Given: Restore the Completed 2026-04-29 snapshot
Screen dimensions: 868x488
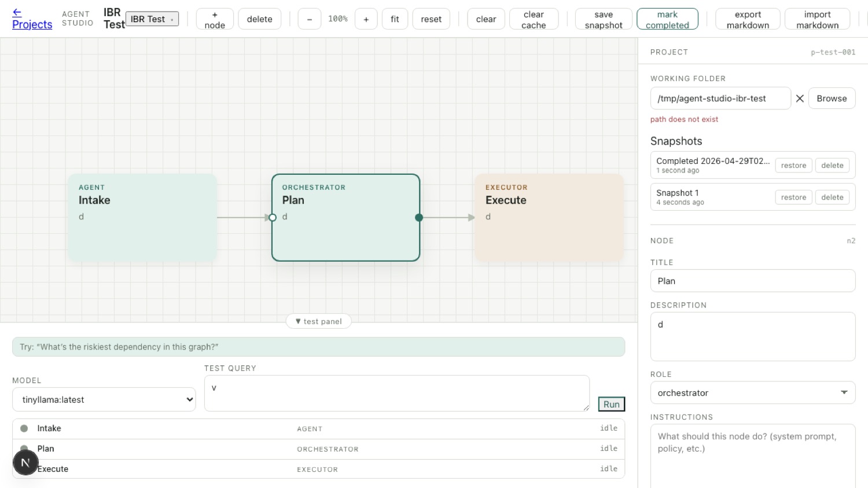Looking at the screenshot, I should 793,166.
